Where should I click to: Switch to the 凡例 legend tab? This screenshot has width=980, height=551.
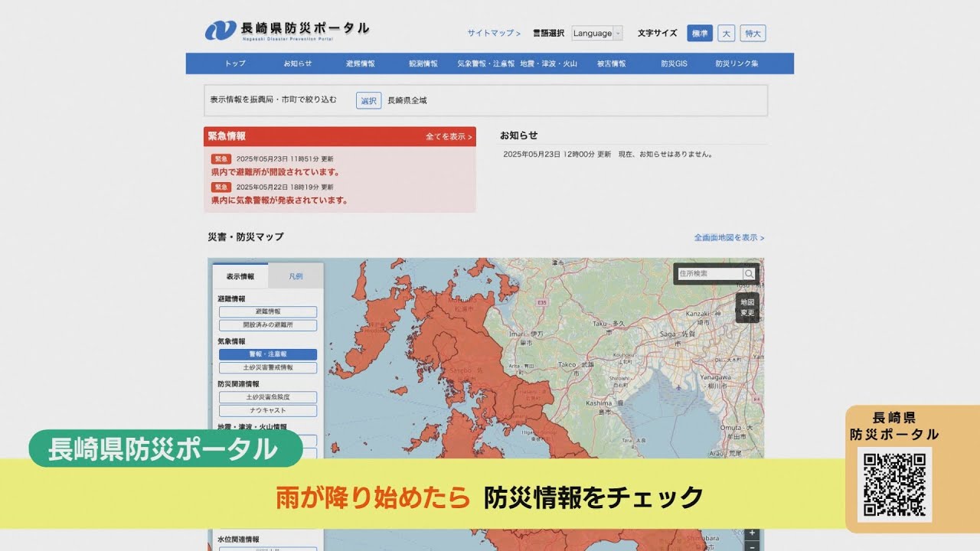pos(296,276)
